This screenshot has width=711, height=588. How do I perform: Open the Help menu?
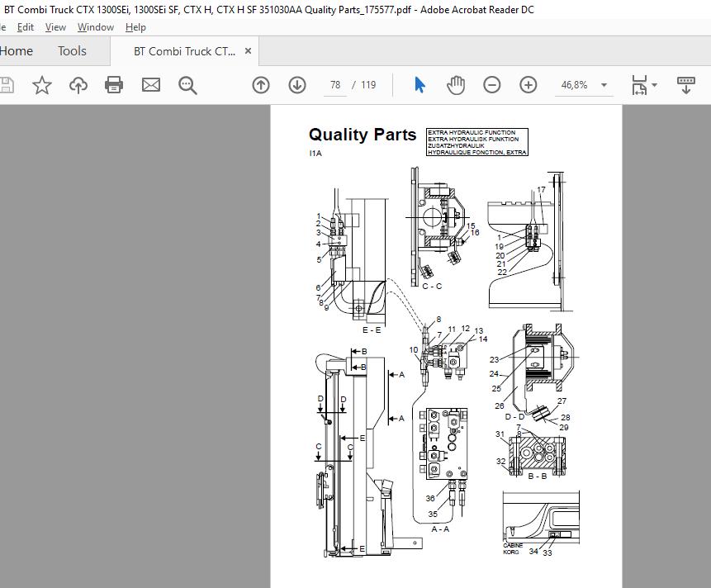point(135,27)
